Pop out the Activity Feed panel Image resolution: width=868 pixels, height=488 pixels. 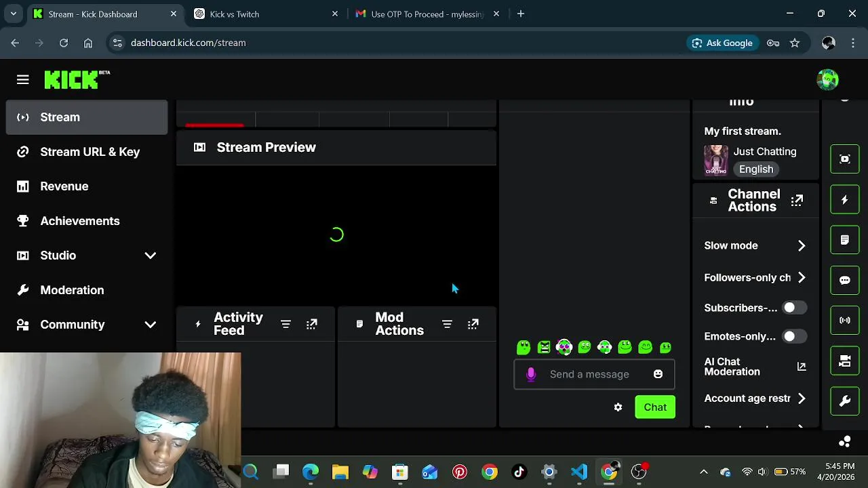(x=312, y=325)
